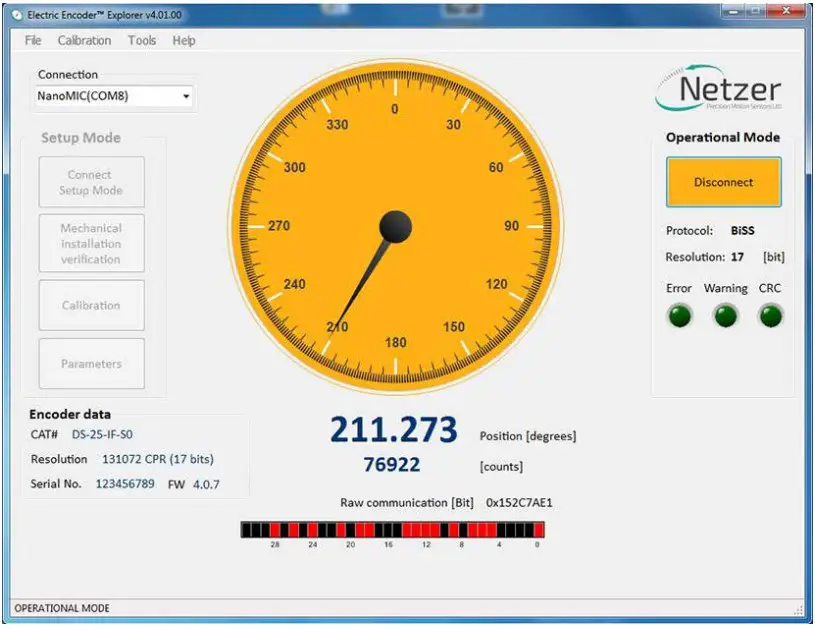Screen dimensions: 815x632
Task: Click the Warning indicator LED
Action: [726, 316]
